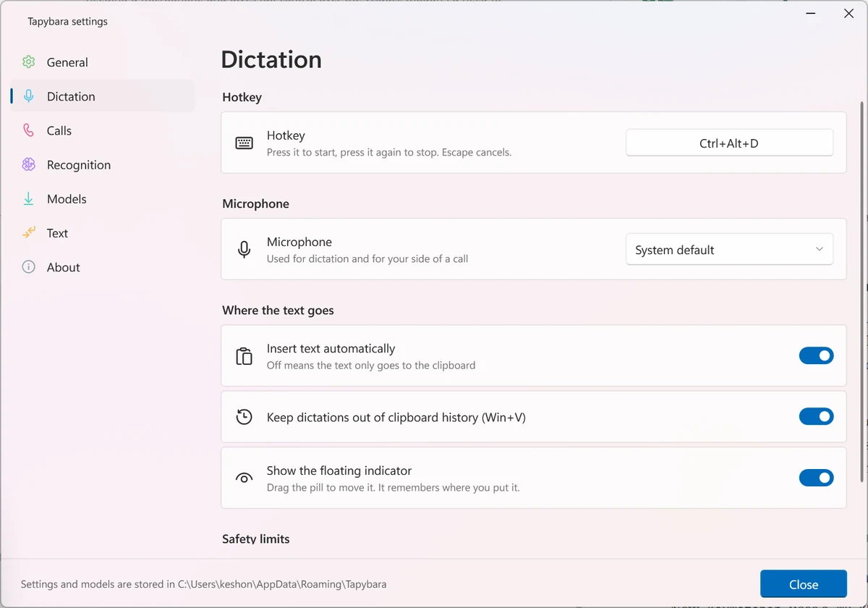
Task: Click the settings storage path text
Action: [x=203, y=583]
